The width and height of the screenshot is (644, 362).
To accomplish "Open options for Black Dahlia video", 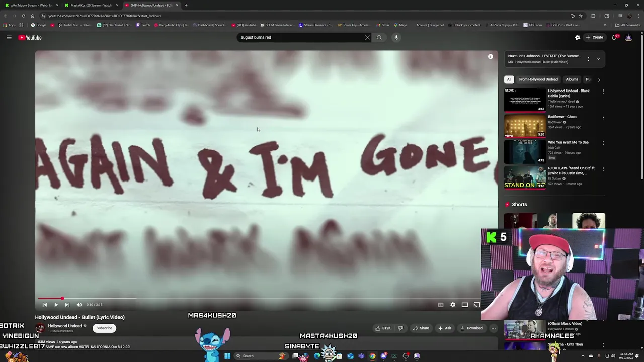I will 603,92.
